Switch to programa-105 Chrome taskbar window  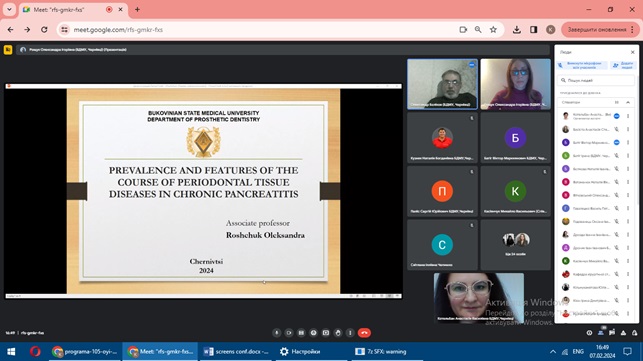point(85,352)
